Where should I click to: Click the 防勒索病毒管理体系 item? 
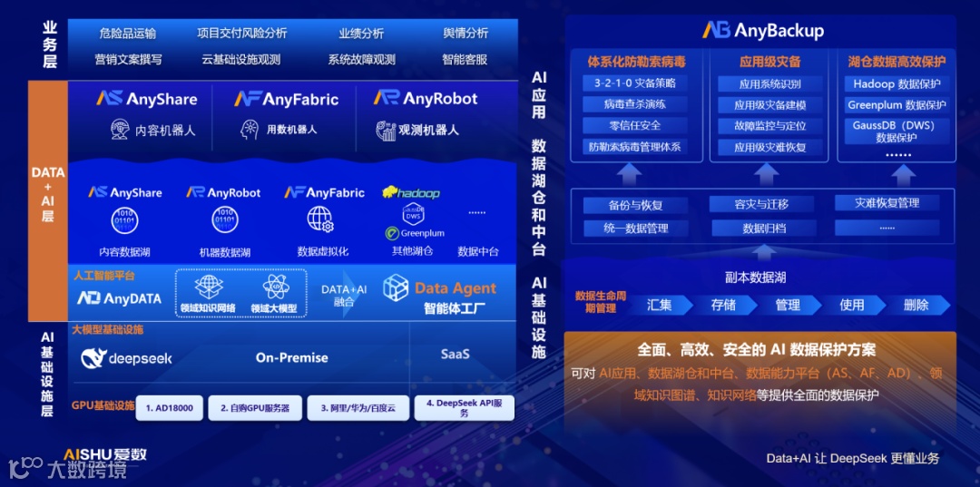click(635, 147)
